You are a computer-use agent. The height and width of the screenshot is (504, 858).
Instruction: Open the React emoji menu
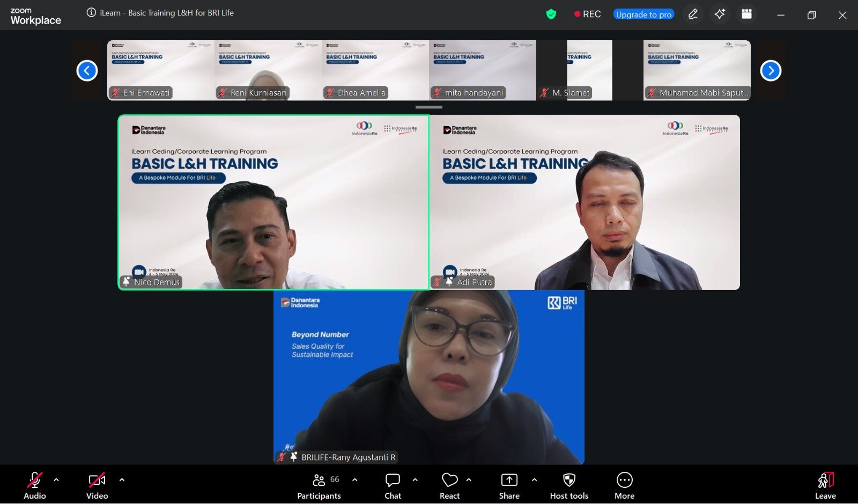[450, 486]
